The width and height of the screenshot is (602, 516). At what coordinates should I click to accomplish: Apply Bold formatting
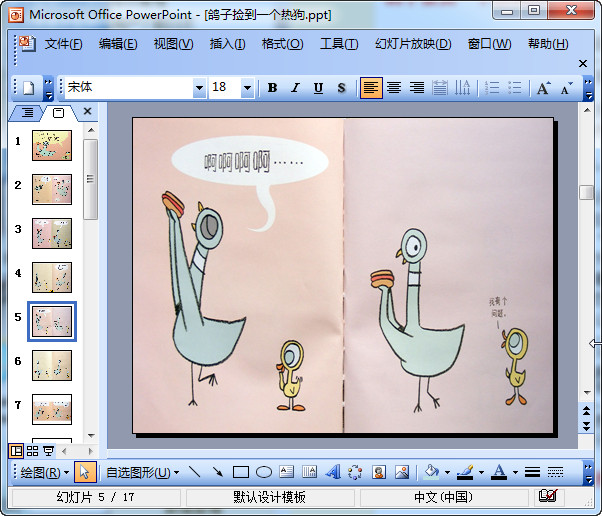coord(272,88)
